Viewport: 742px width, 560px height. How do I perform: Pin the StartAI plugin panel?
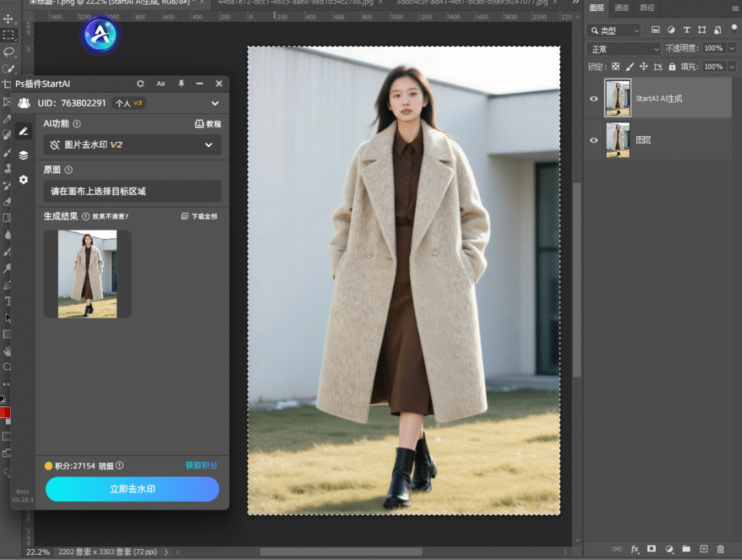point(181,84)
